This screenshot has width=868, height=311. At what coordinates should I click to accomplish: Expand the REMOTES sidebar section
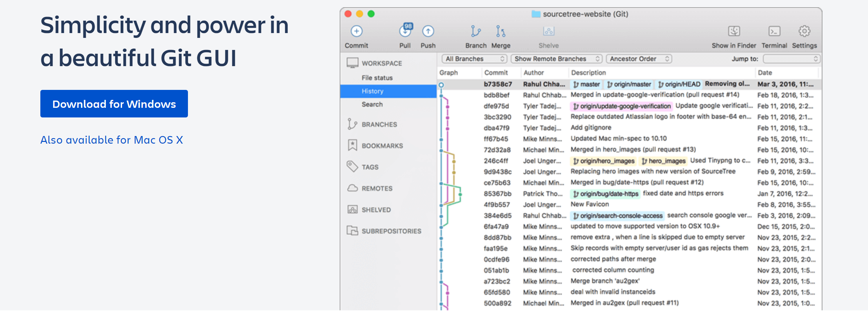coord(377,188)
